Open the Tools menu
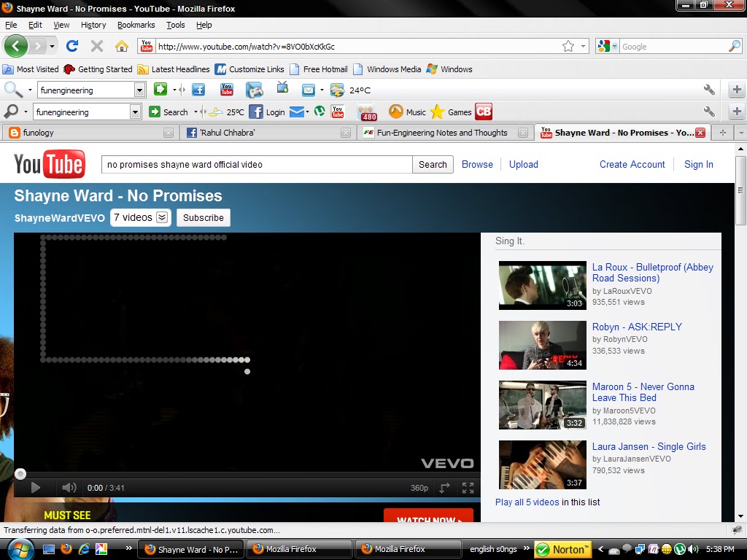This screenshot has height=560, width=747. click(175, 25)
